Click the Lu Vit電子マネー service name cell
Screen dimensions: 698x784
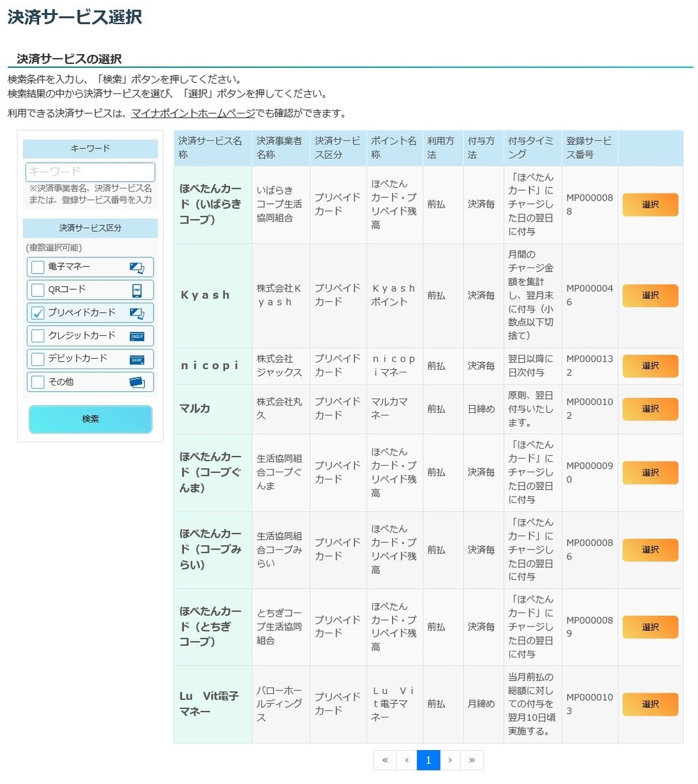tap(213, 704)
